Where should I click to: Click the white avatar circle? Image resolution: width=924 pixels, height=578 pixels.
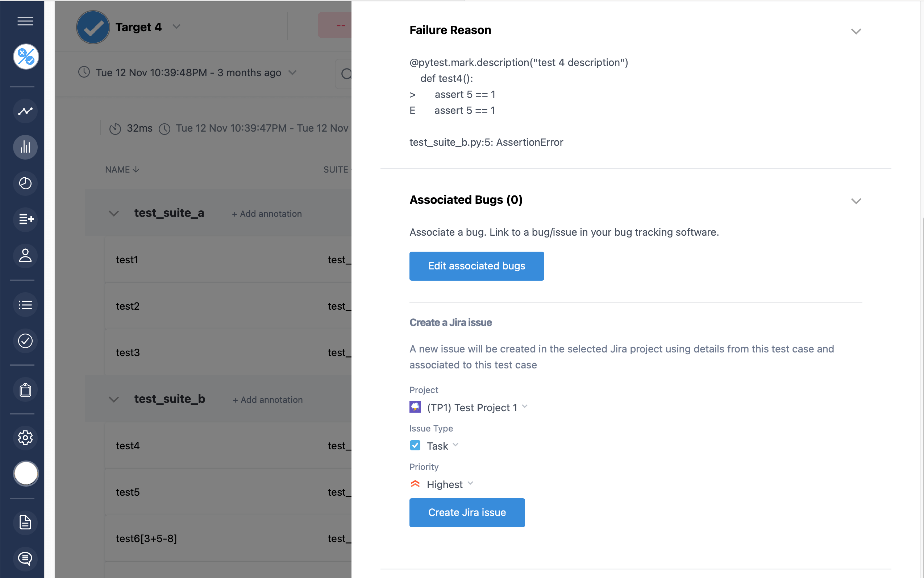click(26, 474)
